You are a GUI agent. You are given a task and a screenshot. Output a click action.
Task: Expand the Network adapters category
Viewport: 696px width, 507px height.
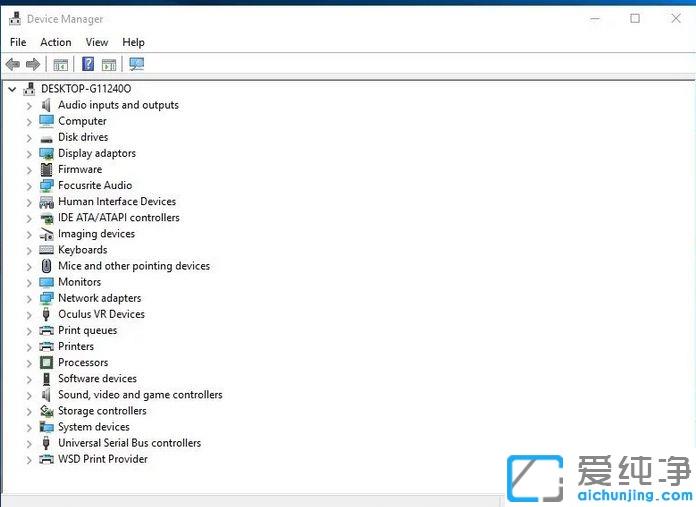click(x=29, y=299)
